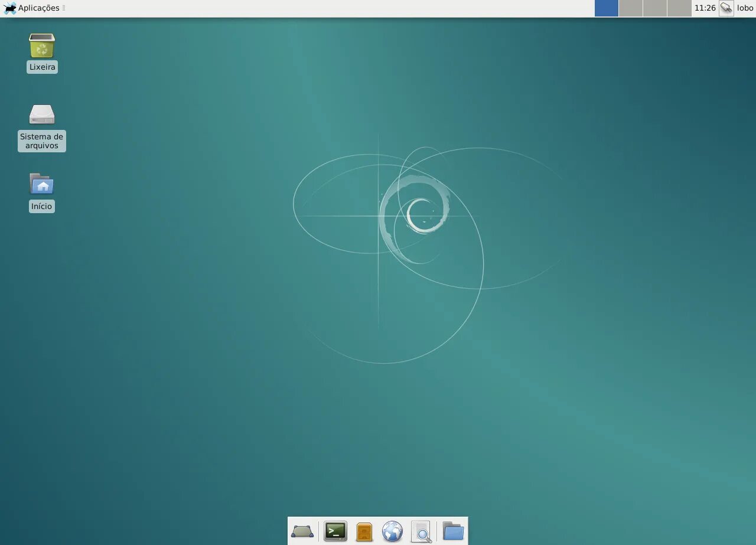The height and width of the screenshot is (545, 756).
Task: Click the 11:26 clock
Action: [x=705, y=8]
